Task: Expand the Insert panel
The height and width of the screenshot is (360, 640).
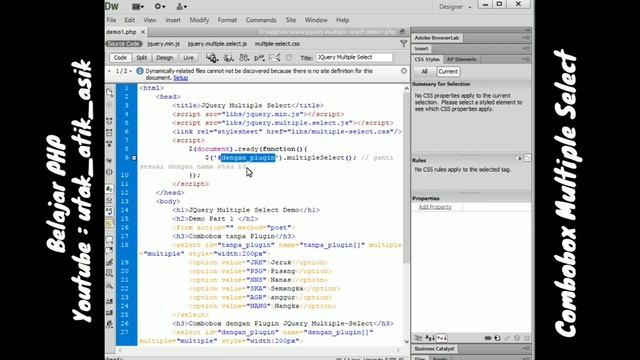Action: coord(421,49)
